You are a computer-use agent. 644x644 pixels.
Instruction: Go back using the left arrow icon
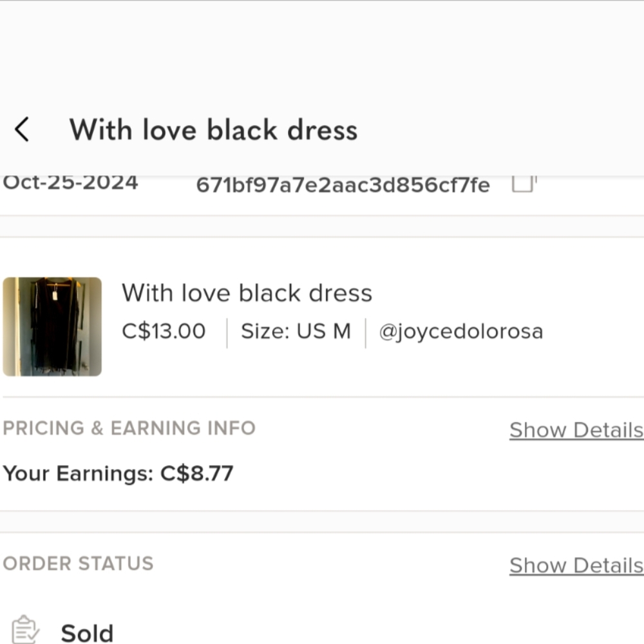tap(22, 129)
